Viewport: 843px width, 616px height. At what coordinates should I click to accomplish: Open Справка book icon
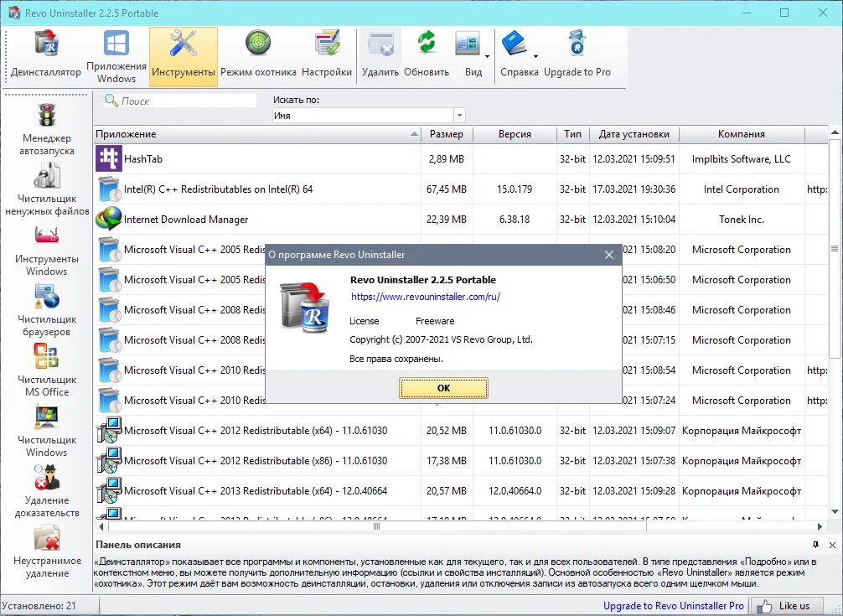pyautogui.click(x=515, y=43)
